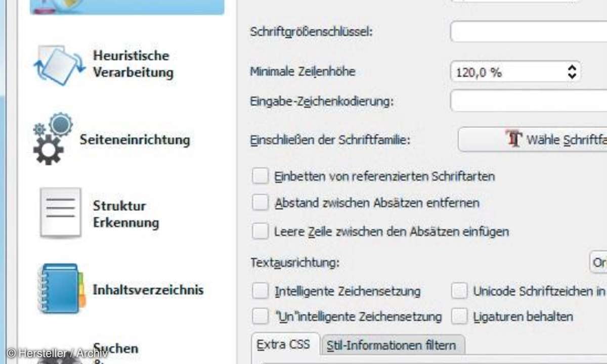Viewport: 607px width, 364px height.
Task: Select the Inhaltsverzeichnis notebook icon
Action: (61, 288)
